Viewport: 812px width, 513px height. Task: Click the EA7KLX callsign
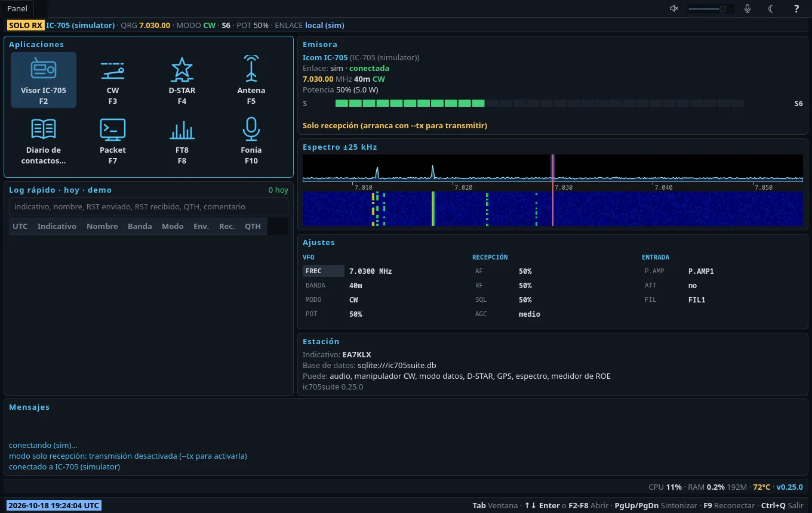(357, 354)
